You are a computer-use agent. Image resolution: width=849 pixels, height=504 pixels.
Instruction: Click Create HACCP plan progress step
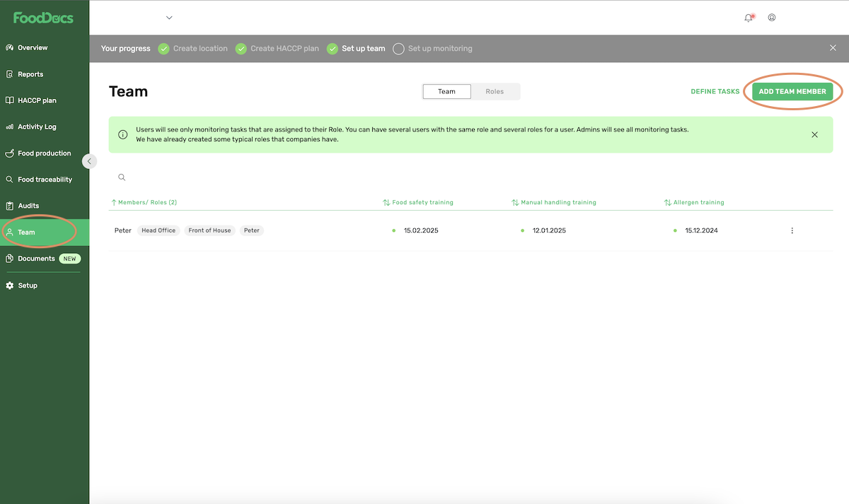click(284, 49)
